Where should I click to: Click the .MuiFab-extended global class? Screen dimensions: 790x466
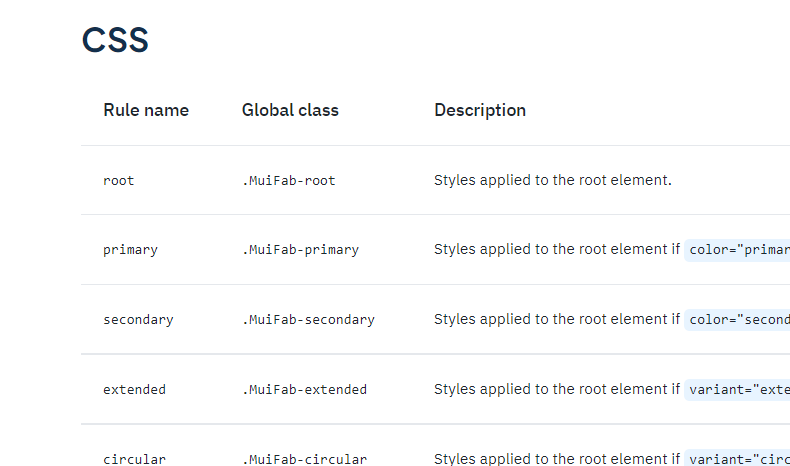tap(304, 390)
